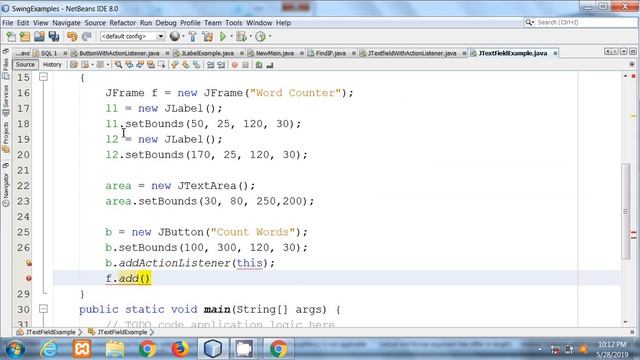The width and height of the screenshot is (640, 360).
Task: Click the red Start Macro Recording icon
Action: pyautogui.click(x=234, y=65)
